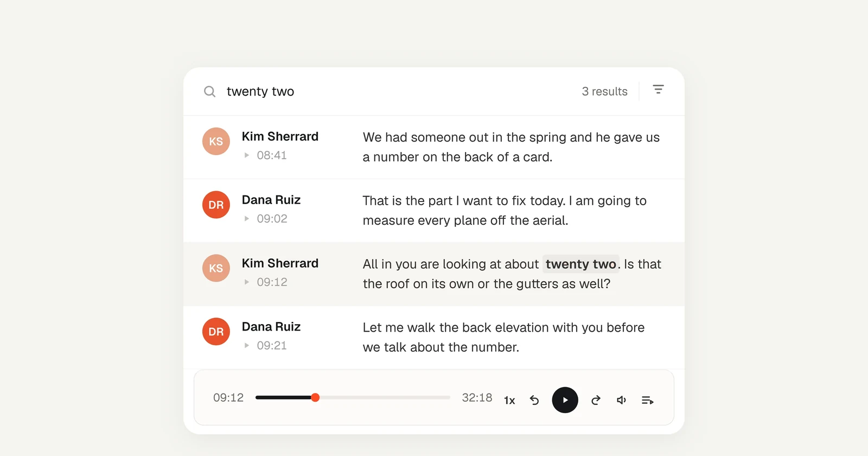Image resolution: width=868 pixels, height=456 pixels.
Task: Click the audio progress slider handle
Action: click(315, 397)
